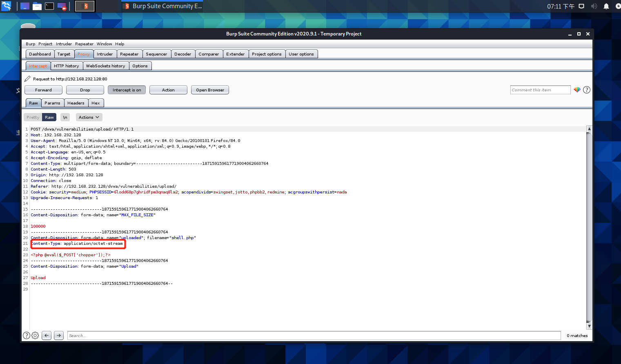
Task: Open the Repeater menu in the menu bar
Action: (85, 44)
